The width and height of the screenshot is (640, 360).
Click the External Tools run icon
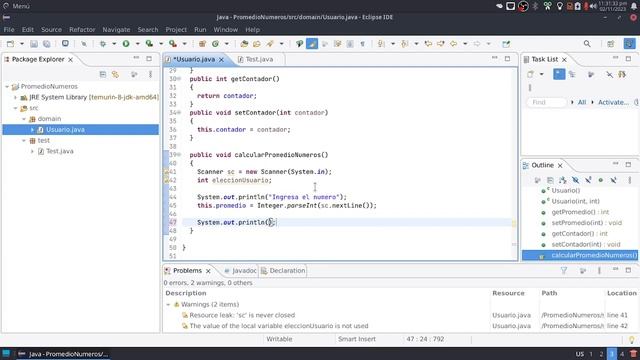tap(173, 44)
